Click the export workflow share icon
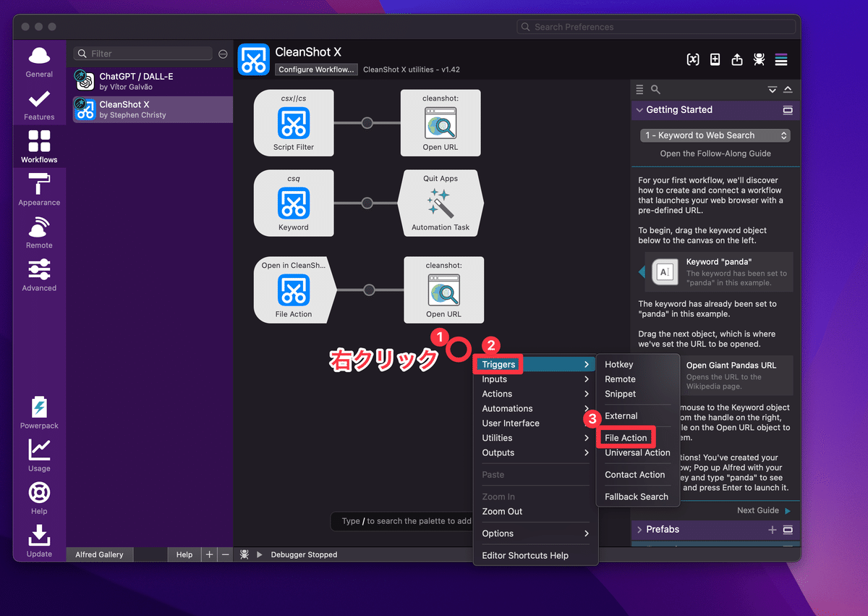Screen dimensions: 868x616 737,60
